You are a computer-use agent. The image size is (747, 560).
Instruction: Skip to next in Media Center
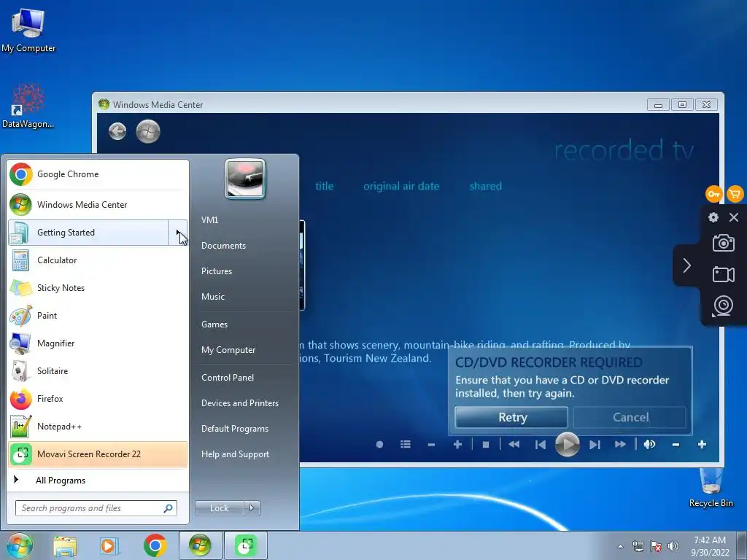point(595,445)
